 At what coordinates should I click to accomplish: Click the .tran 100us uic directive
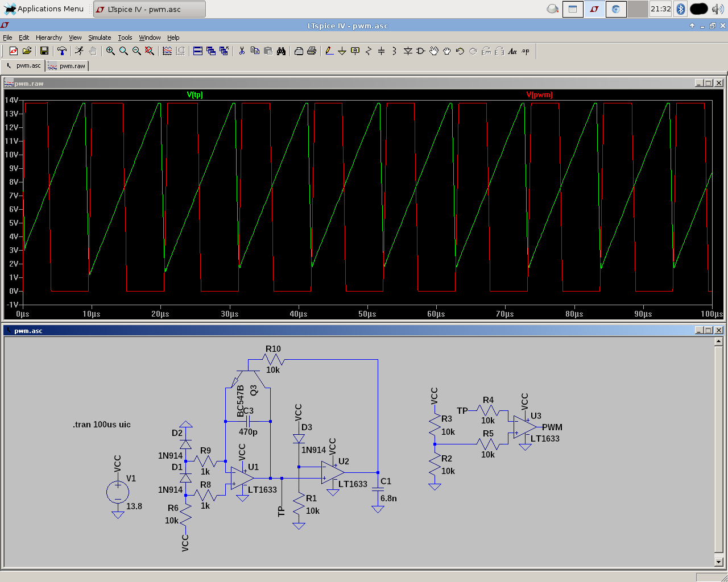[x=102, y=425]
